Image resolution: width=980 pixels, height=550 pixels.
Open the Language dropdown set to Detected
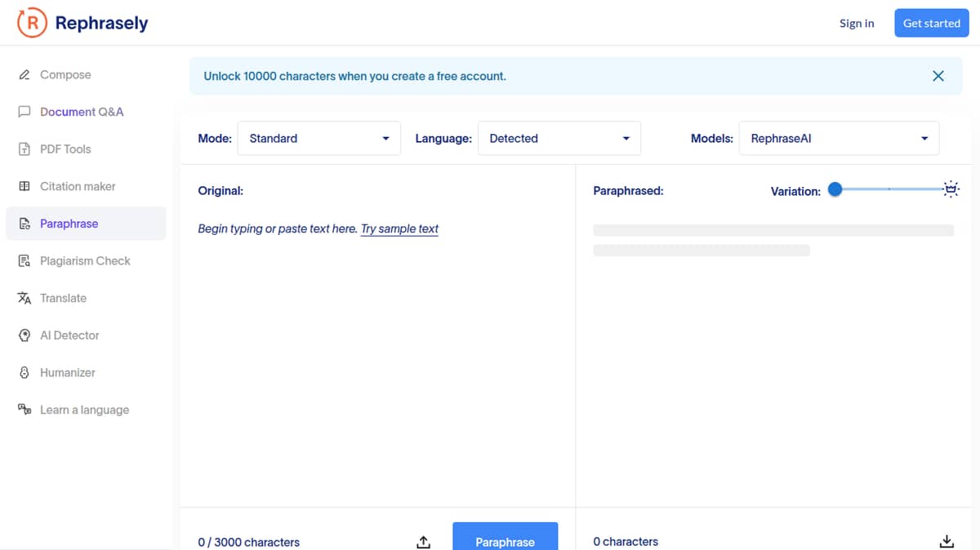click(559, 139)
